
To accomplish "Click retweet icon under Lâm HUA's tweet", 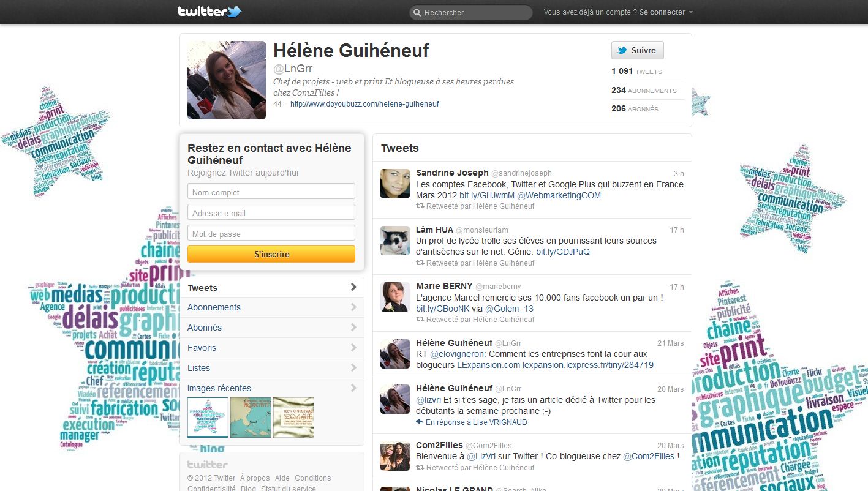I will coord(420,263).
